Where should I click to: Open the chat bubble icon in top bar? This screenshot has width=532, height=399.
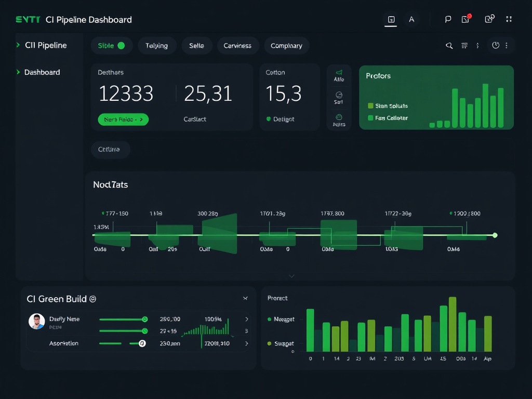pyautogui.click(x=447, y=19)
